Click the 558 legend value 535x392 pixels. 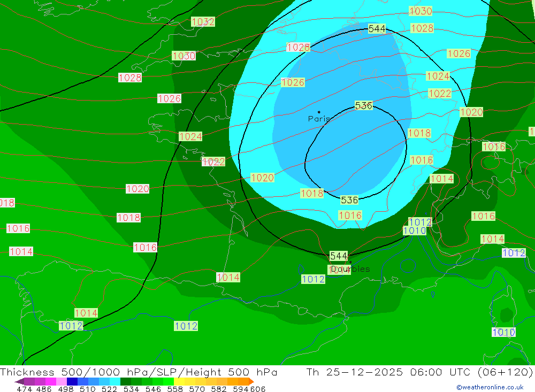(175, 389)
